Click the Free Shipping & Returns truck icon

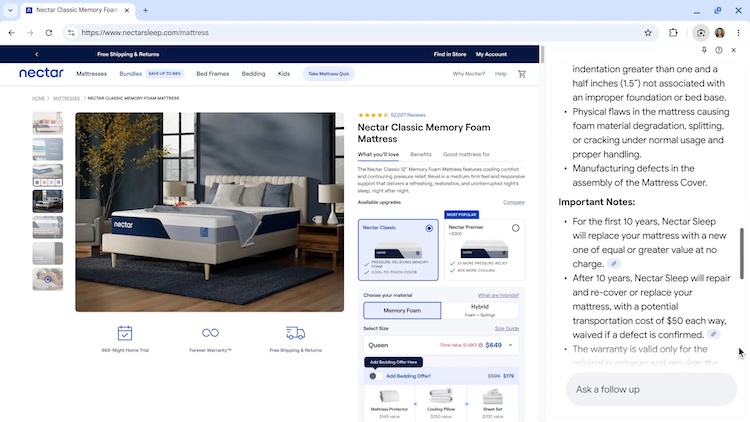[295, 333]
